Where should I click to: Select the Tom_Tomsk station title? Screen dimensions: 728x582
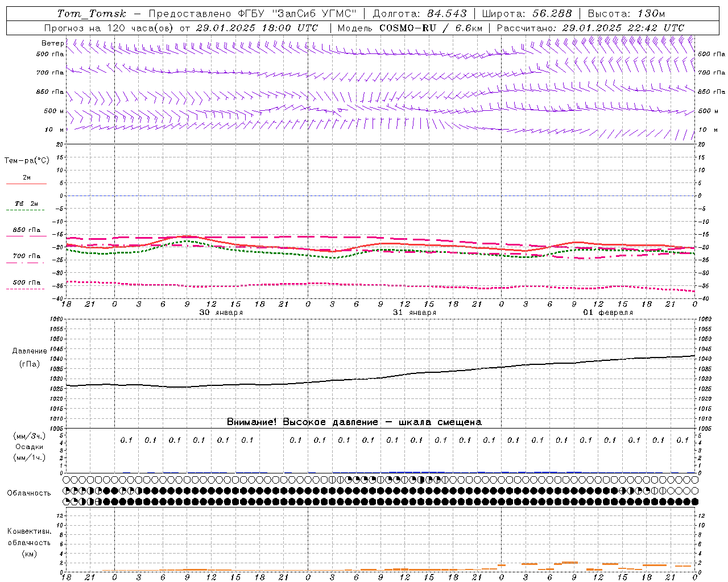92,14
